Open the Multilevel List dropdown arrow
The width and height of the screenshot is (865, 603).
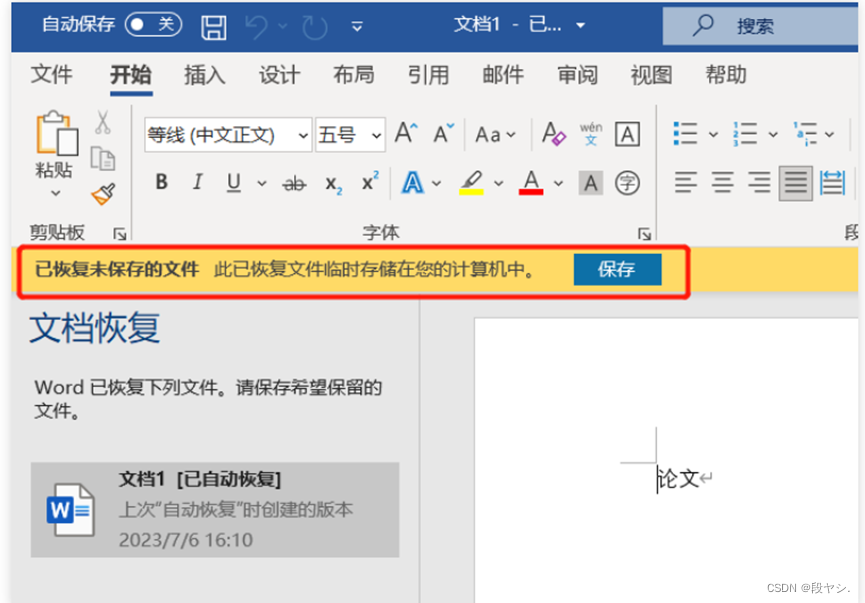tap(829, 134)
